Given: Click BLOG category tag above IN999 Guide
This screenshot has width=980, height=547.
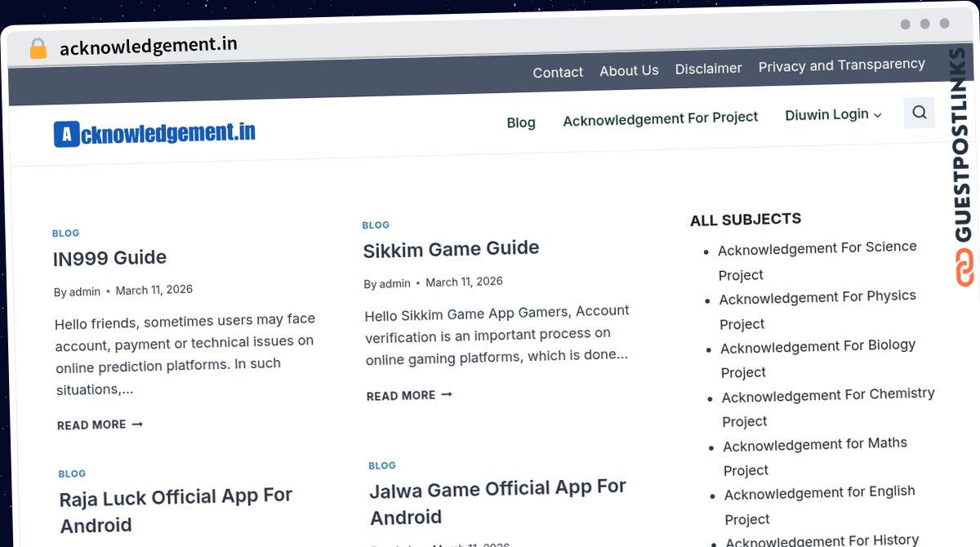Looking at the screenshot, I should pos(66,233).
